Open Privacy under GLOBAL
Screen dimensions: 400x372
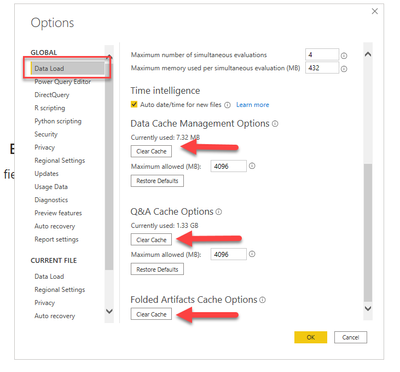point(45,148)
